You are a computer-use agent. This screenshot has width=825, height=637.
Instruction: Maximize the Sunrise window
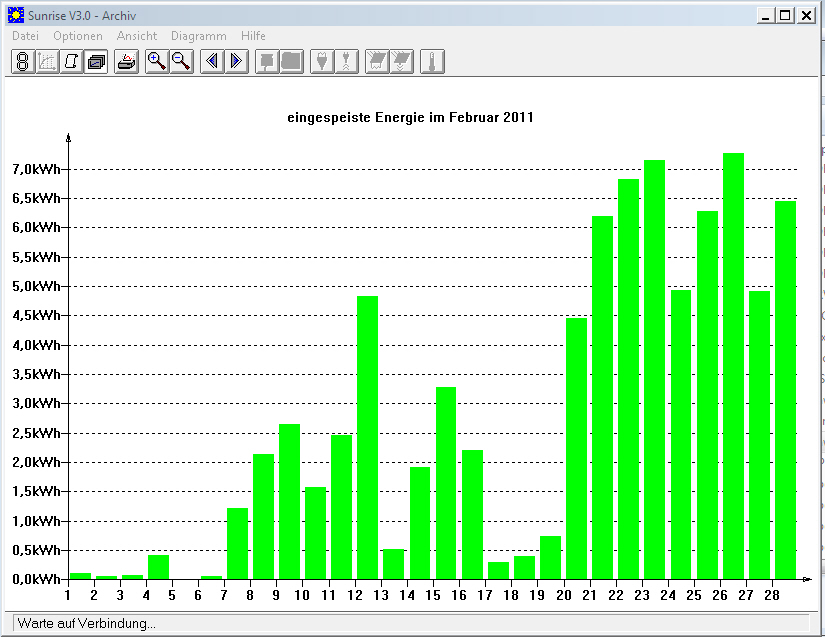[785, 15]
